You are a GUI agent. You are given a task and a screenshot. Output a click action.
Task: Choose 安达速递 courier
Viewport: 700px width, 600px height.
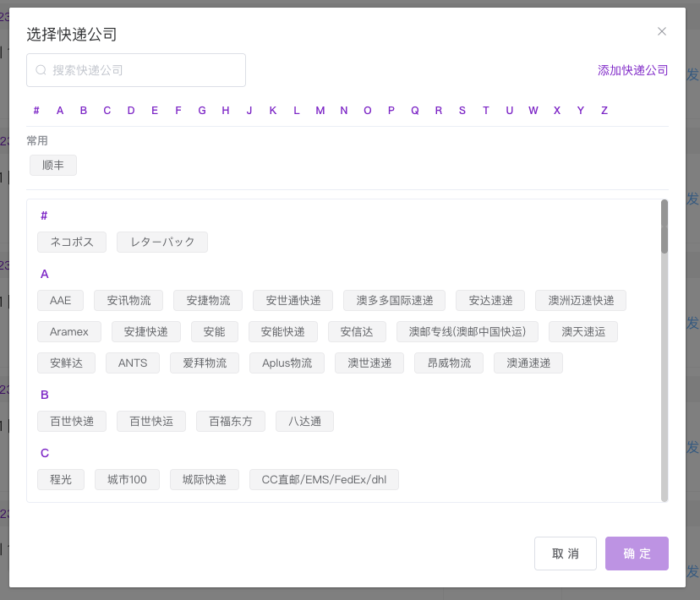[490, 300]
